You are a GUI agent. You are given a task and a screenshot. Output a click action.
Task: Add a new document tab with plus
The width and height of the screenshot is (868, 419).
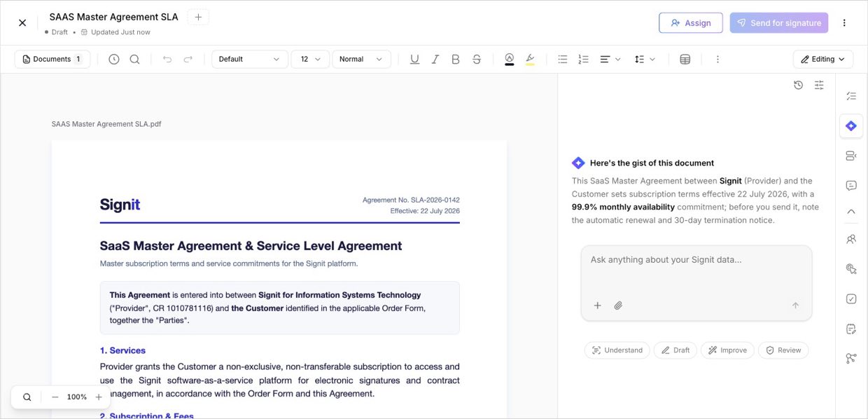pos(198,17)
